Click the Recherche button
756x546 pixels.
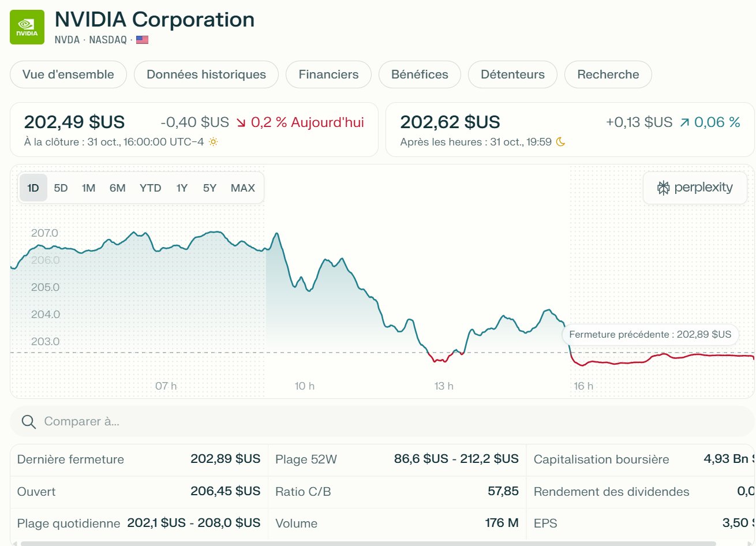coord(608,74)
